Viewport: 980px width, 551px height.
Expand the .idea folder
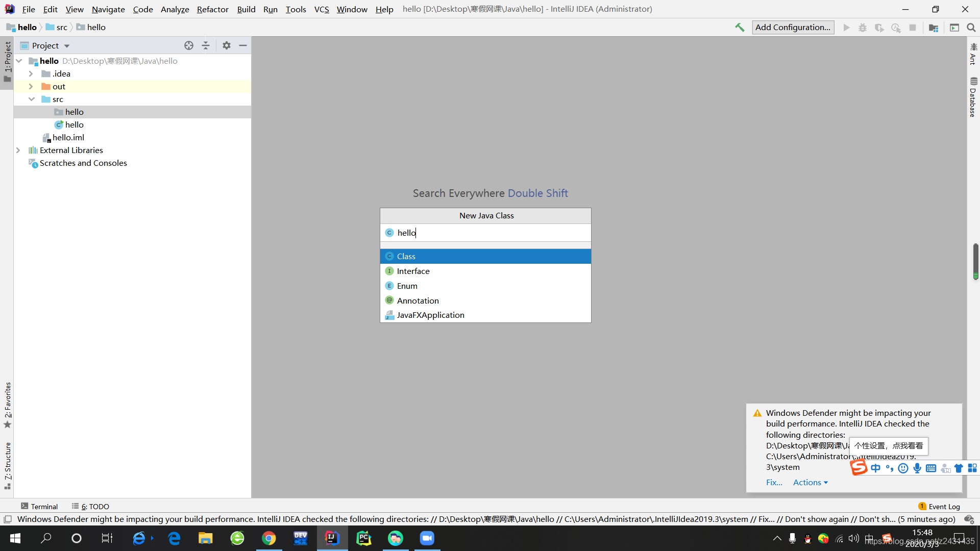click(31, 74)
